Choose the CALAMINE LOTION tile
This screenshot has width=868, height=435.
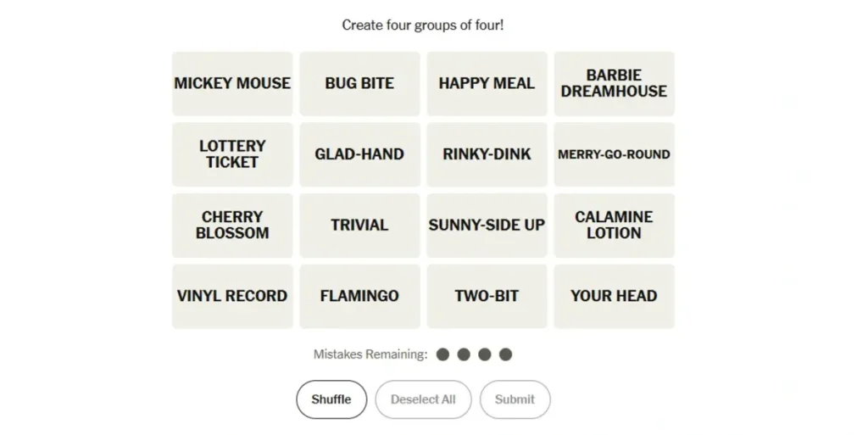point(614,226)
